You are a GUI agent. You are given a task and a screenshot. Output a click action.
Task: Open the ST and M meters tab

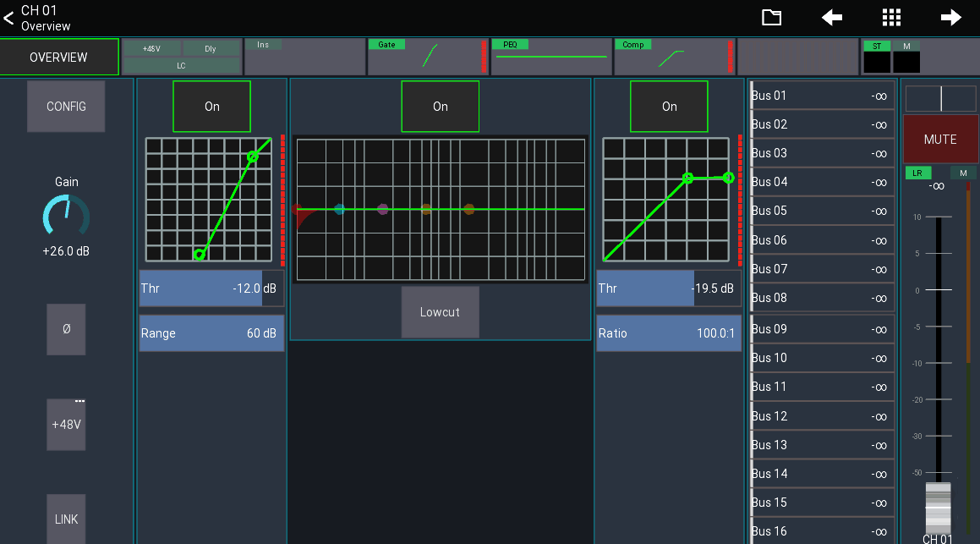tap(920, 57)
